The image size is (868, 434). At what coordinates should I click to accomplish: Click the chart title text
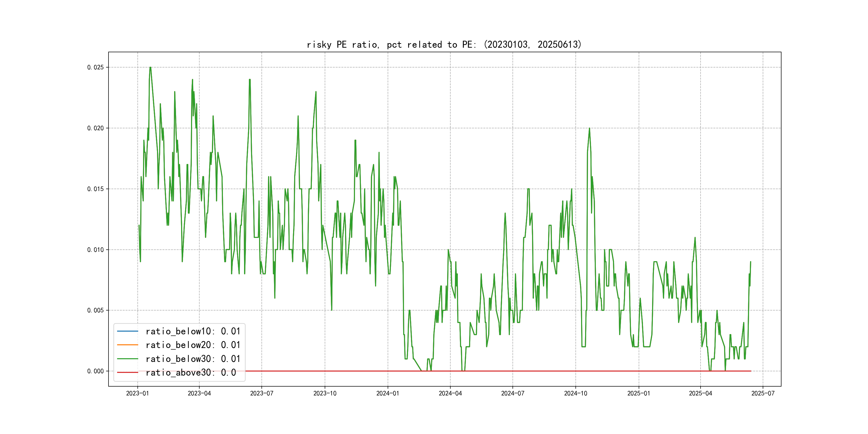coord(444,44)
